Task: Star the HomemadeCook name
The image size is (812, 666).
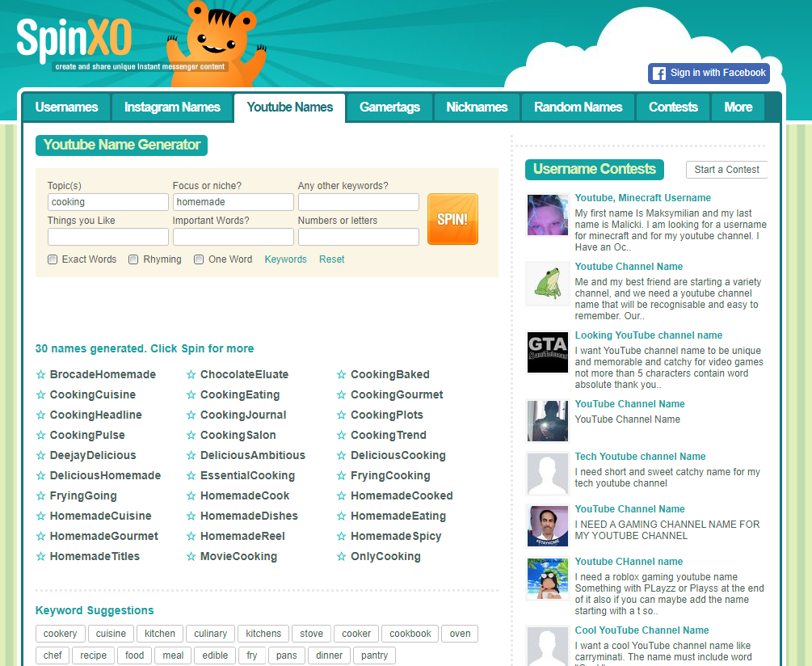Action: pos(191,495)
